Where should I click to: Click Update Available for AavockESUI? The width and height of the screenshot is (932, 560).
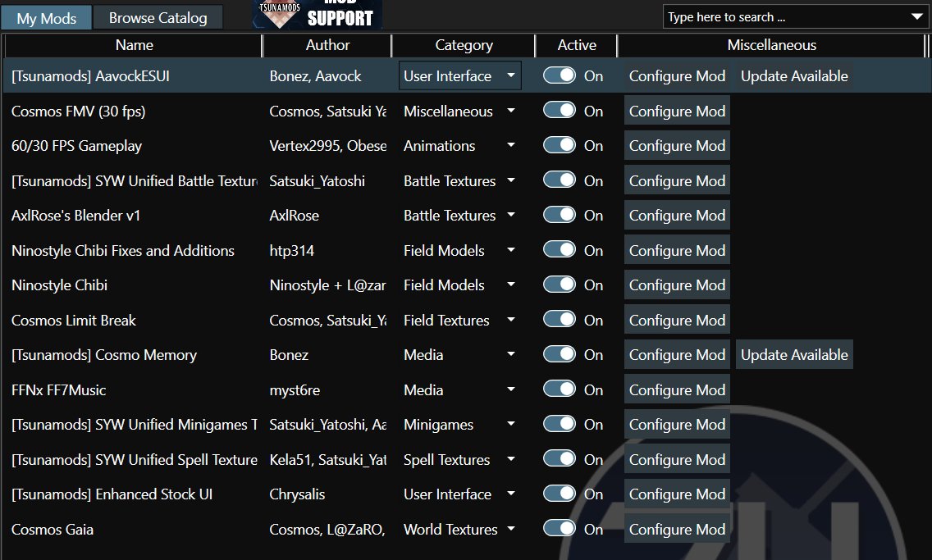(x=794, y=76)
